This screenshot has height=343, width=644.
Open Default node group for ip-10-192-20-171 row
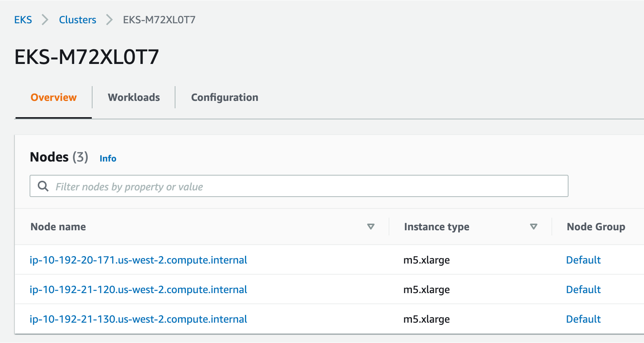[x=583, y=260]
